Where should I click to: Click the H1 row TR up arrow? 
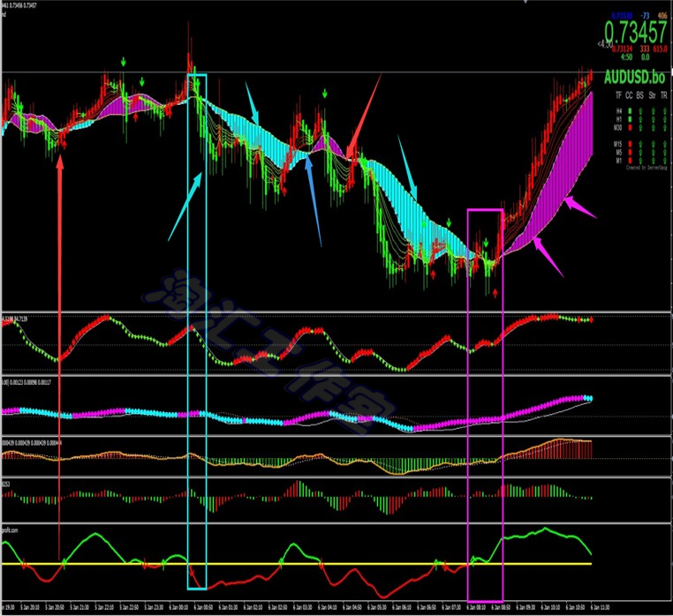tap(665, 119)
